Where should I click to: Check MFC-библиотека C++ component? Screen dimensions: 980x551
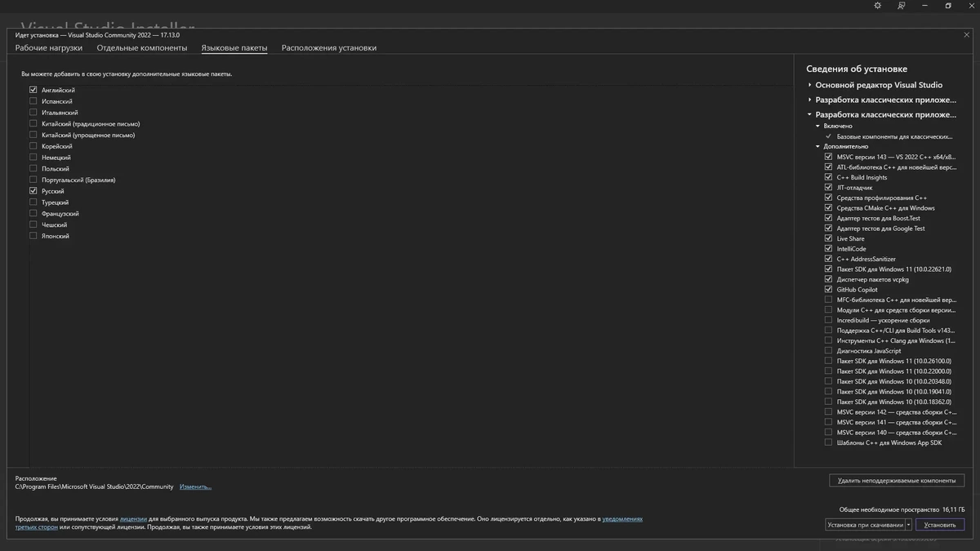point(829,300)
